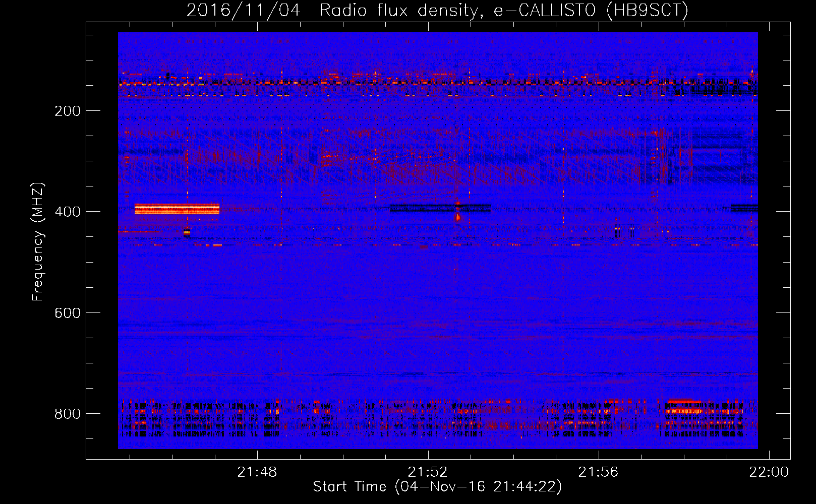Click the dark horizontal band near 400 MHz at 21:52
Screen dimensions: 816x504
click(x=440, y=208)
